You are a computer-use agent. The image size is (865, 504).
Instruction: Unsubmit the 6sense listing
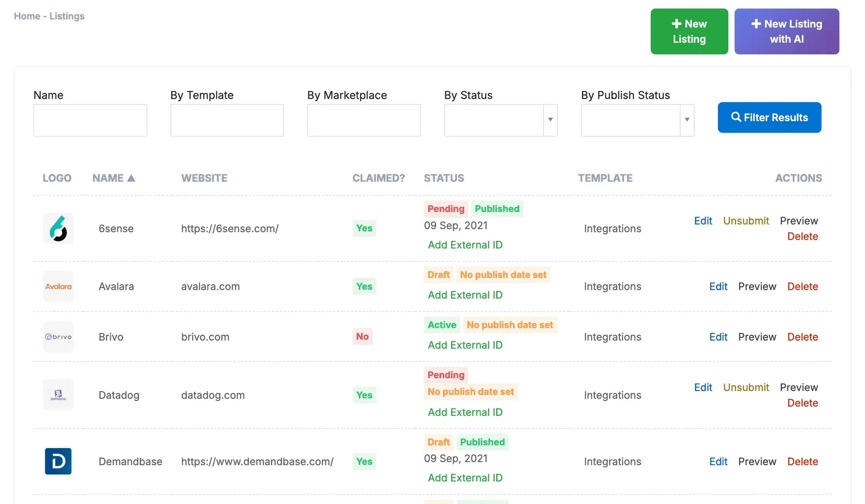tap(746, 221)
